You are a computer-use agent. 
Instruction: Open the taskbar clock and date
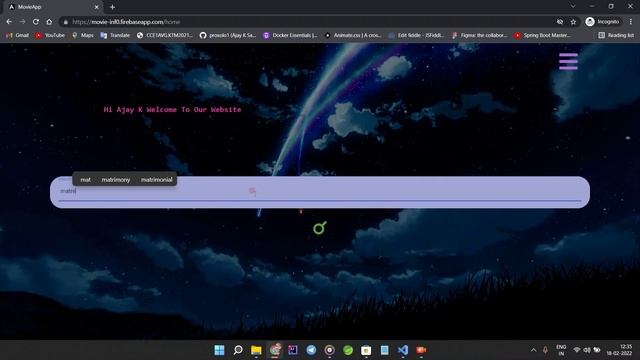619,350
